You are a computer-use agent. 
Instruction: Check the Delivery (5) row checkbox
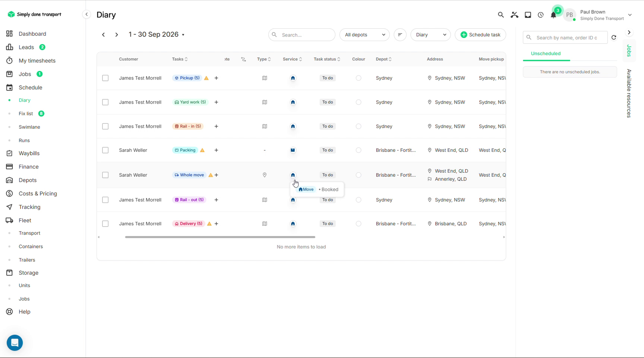105,224
